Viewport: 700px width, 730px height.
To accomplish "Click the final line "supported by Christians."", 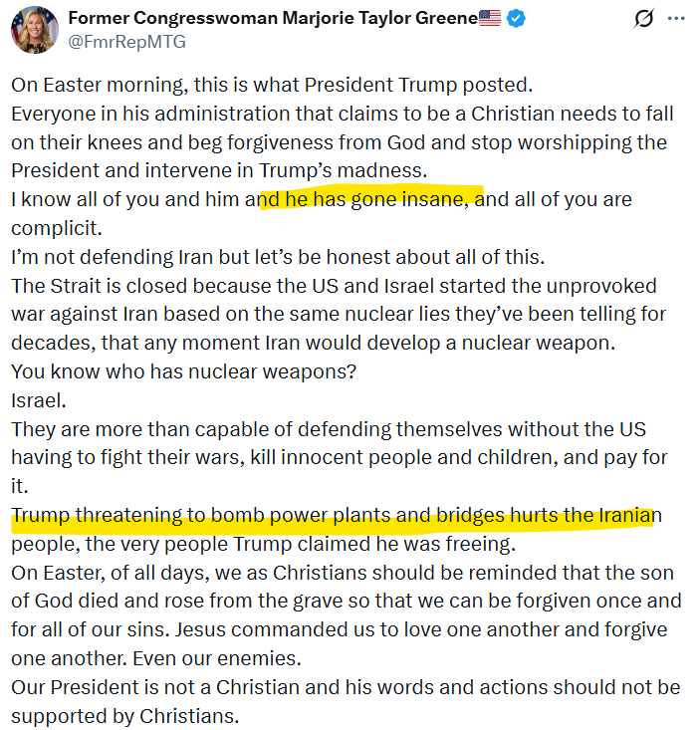I will pyautogui.click(x=125, y=717).
